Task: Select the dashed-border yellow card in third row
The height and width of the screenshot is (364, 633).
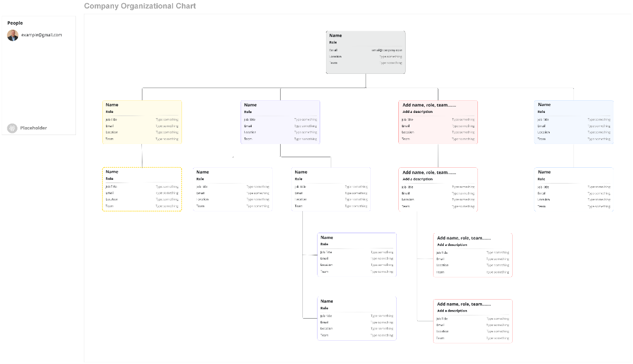Action: [141, 189]
